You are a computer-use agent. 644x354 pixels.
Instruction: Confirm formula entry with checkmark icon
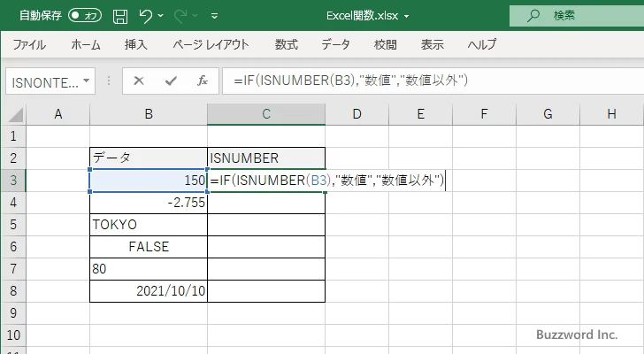point(171,81)
